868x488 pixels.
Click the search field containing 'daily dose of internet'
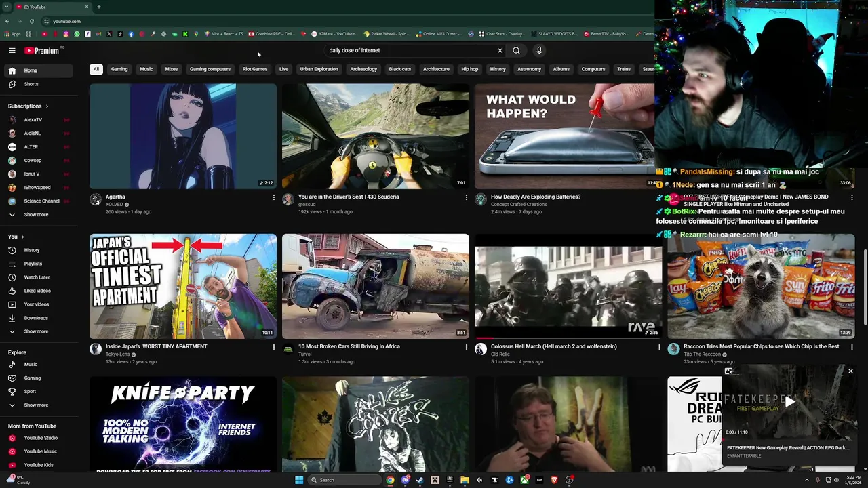click(x=410, y=50)
